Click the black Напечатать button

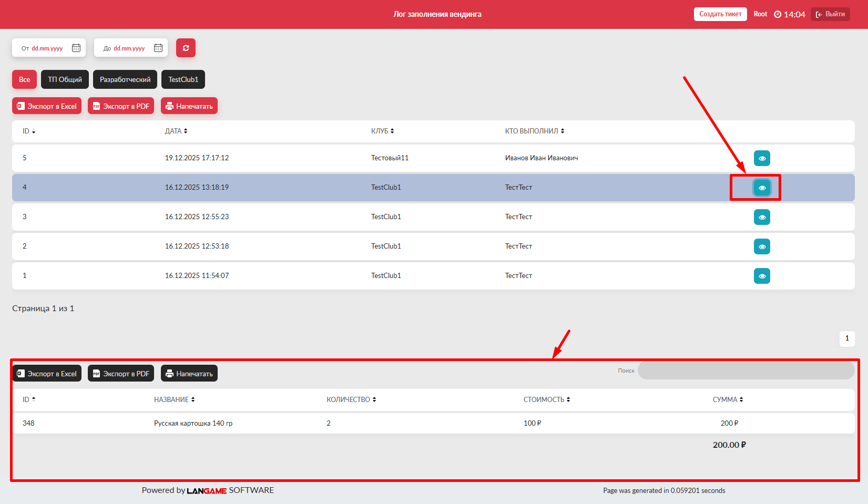(x=189, y=374)
